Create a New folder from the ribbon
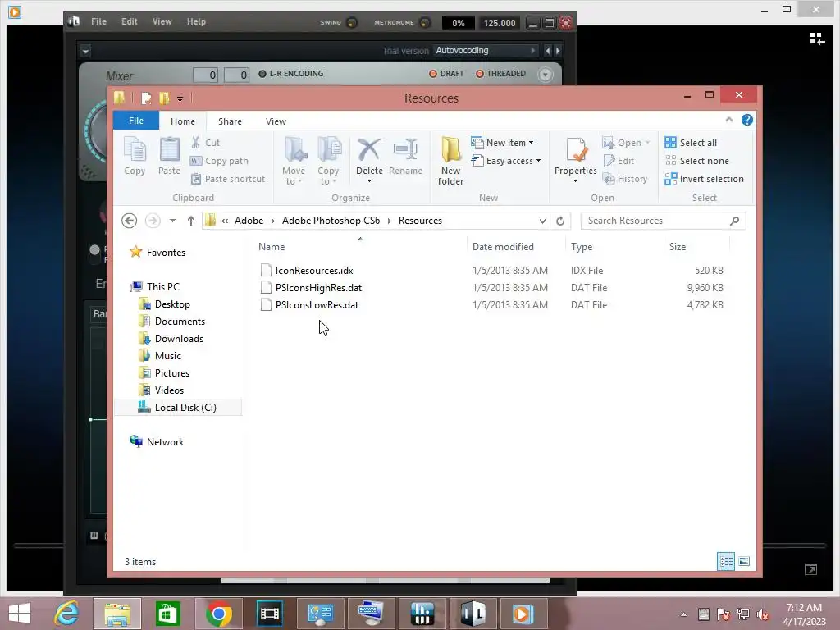 click(x=450, y=161)
